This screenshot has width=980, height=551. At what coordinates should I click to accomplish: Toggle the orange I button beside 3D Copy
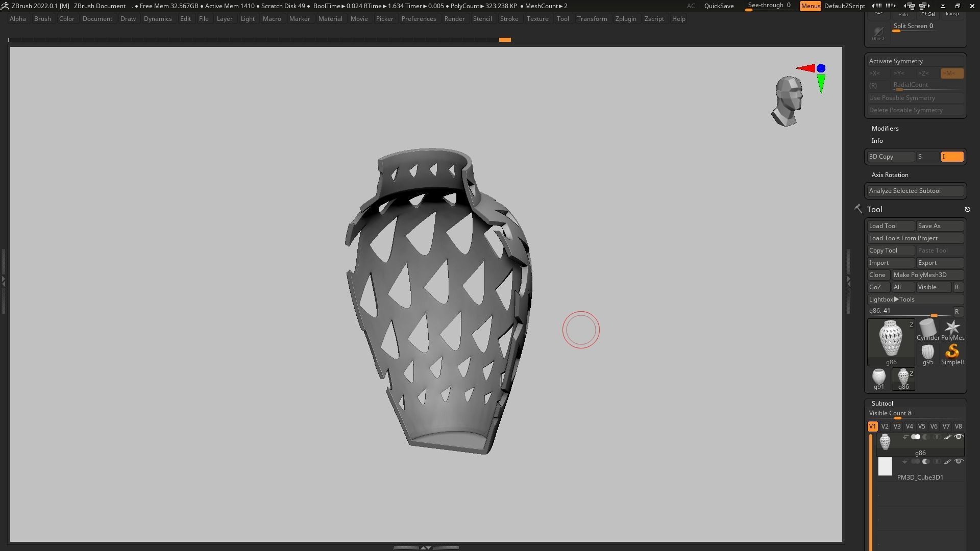tap(952, 157)
